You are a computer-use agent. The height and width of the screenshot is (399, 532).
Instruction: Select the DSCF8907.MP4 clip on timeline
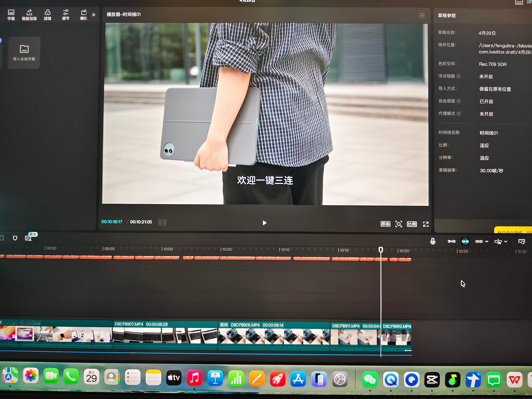165,335
